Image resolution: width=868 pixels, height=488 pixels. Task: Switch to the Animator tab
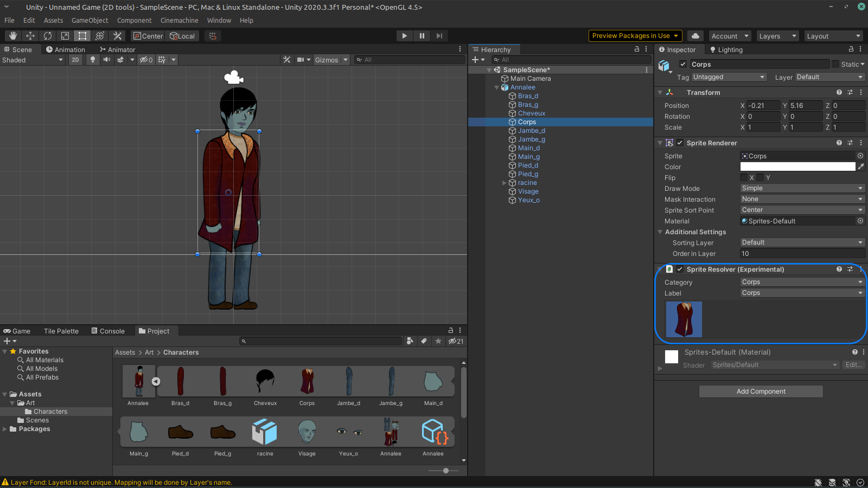(x=117, y=49)
